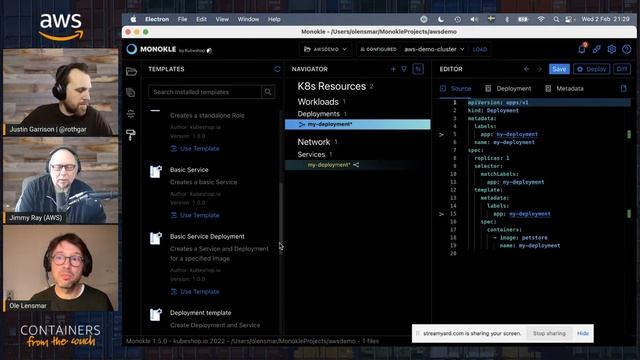The width and height of the screenshot is (640, 360).
Task: Click the outgoing links icon beside my-deployment service
Action: click(x=356, y=165)
